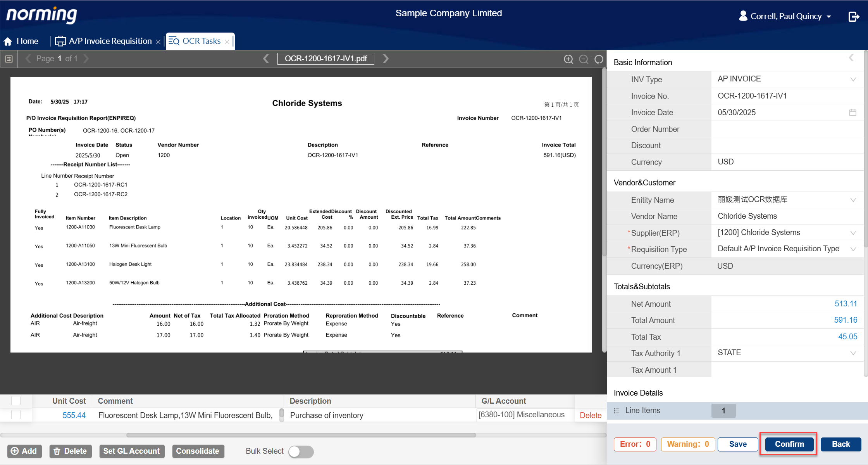Viewport: 868px width, 465px height.
Task: Tick the checkbox for line 555.44
Action: [x=16, y=415]
